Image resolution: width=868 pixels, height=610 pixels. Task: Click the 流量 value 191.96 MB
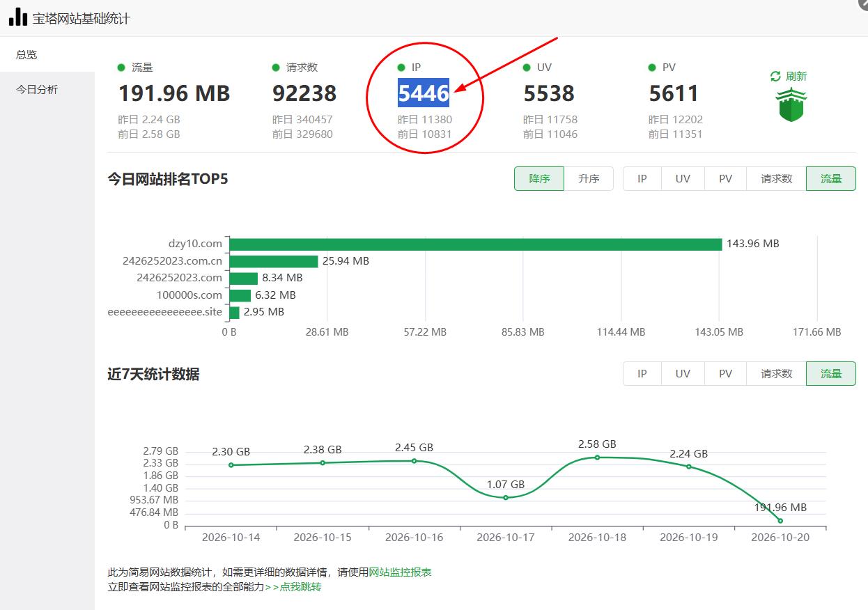coord(174,93)
